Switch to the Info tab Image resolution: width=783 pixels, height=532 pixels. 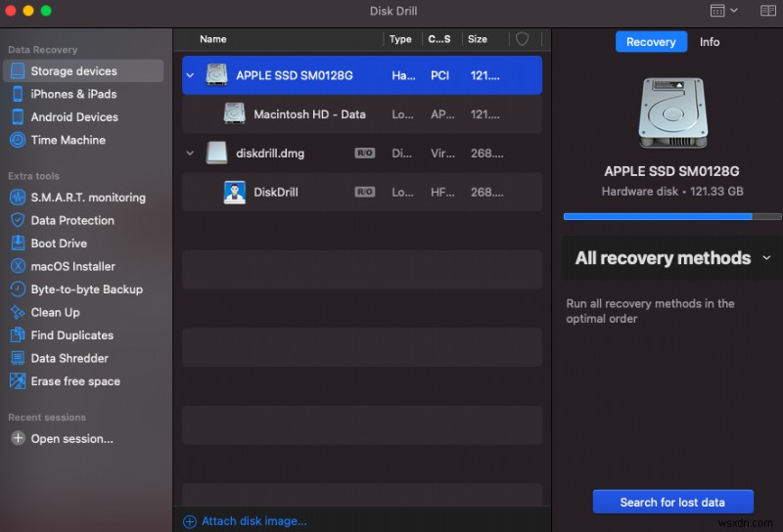(x=709, y=42)
